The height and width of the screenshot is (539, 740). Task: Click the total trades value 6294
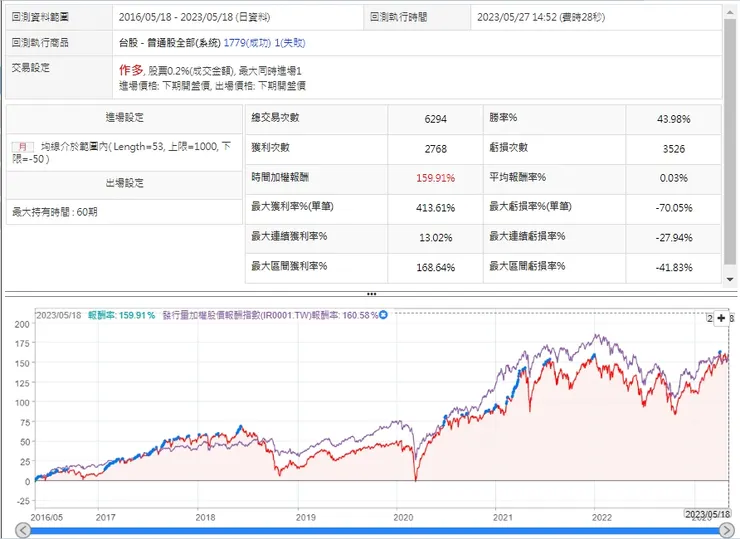coord(435,119)
